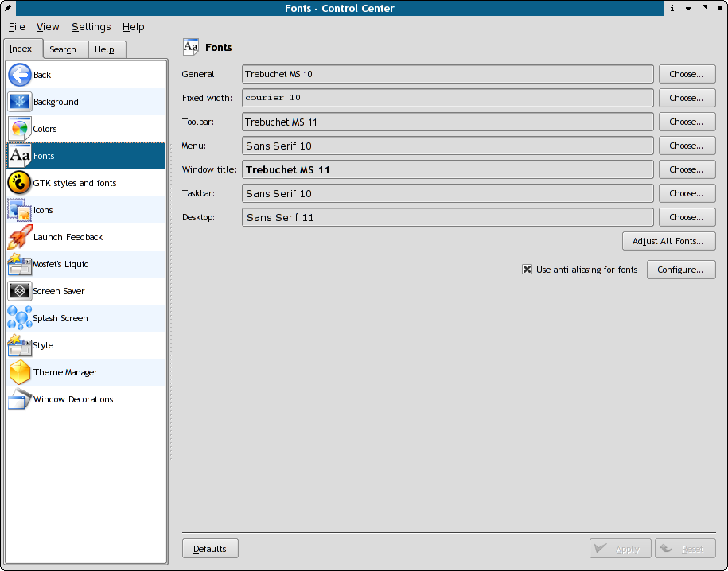Open the Screen Saver module icon
This screenshot has height=571, width=728.
(x=19, y=291)
